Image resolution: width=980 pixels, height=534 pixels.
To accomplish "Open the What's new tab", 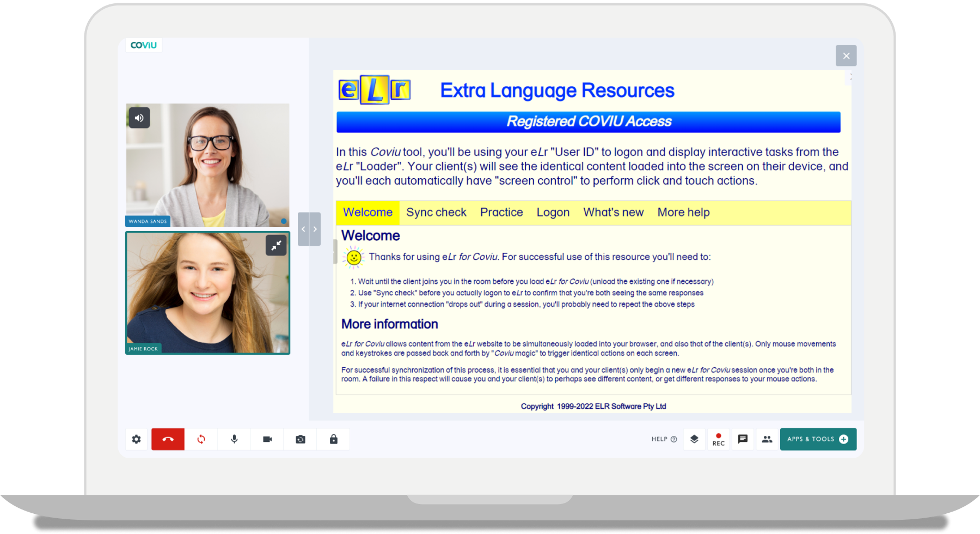I will point(614,213).
